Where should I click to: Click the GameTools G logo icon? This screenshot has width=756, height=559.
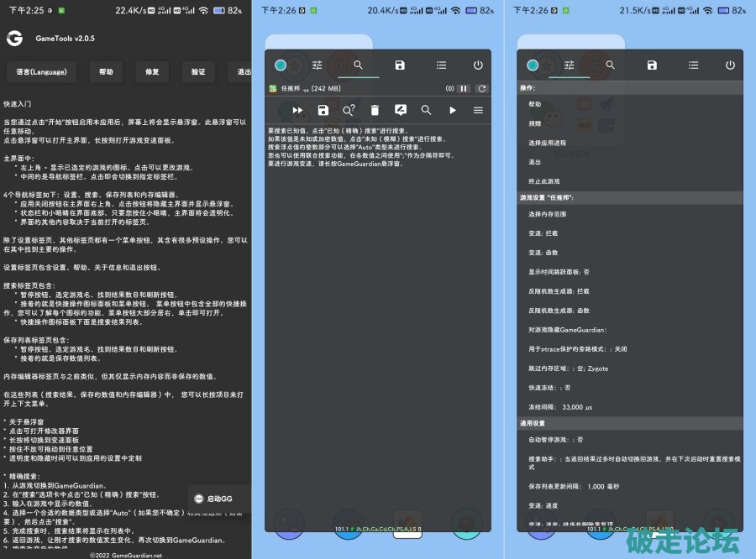pyautogui.click(x=14, y=39)
